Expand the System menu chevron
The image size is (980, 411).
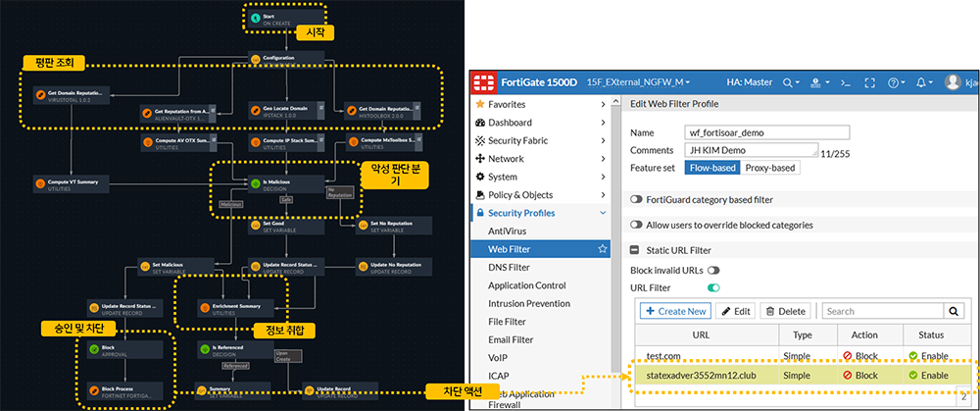tap(603, 177)
